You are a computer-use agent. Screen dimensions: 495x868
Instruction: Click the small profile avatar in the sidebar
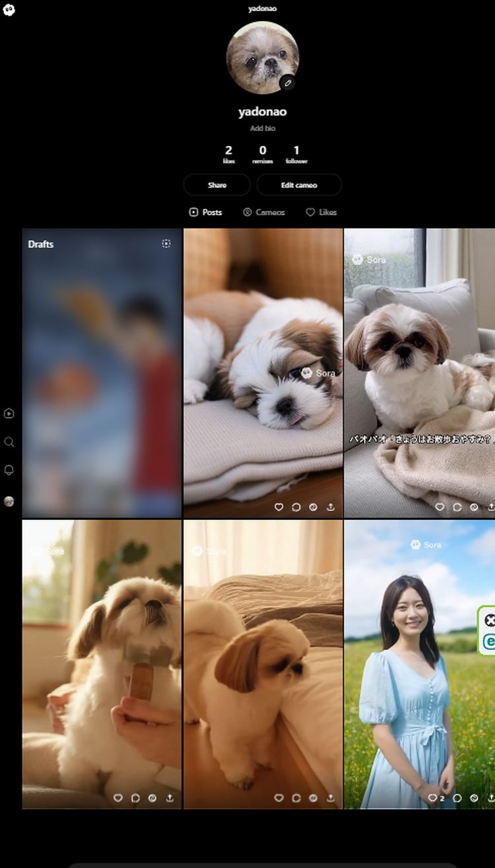click(9, 501)
